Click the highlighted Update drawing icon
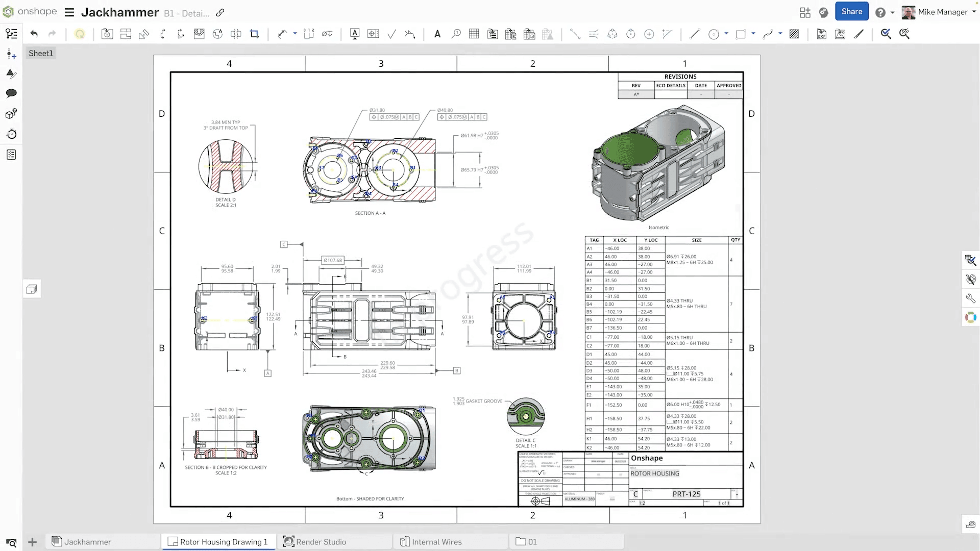The height and width of the screenshot is (551, 980). [80, 34]
